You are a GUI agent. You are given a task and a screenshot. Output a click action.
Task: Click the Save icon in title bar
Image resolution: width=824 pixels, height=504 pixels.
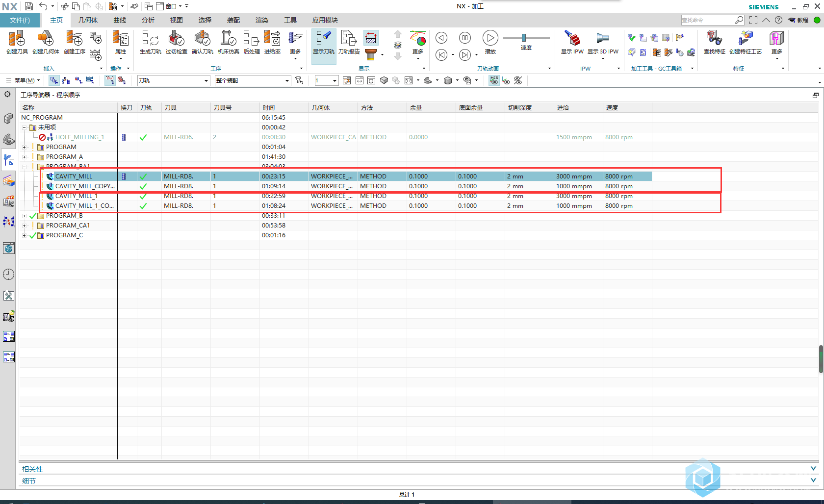[x=28, y=6]
